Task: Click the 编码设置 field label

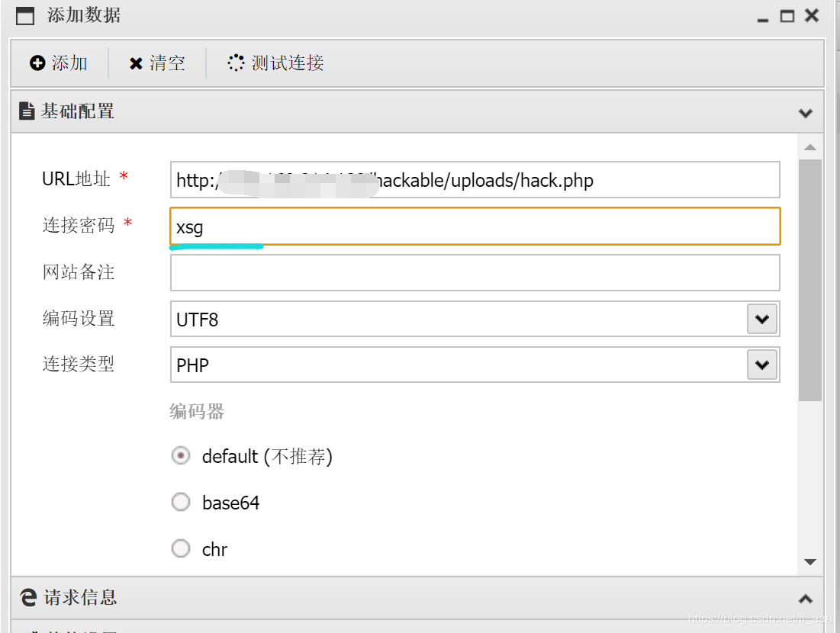Action: (79, 318)
